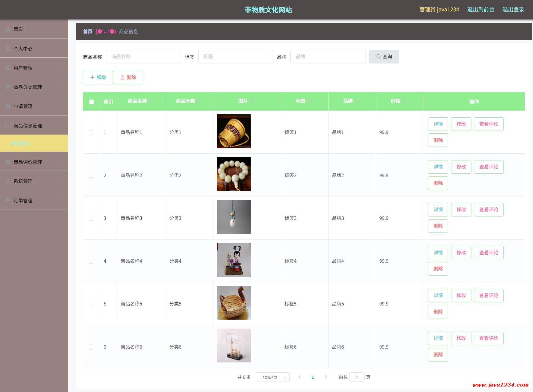Click the flag icon next to 订单管理
This screenshot has height=392, width=533.
(x=8, y=200)
